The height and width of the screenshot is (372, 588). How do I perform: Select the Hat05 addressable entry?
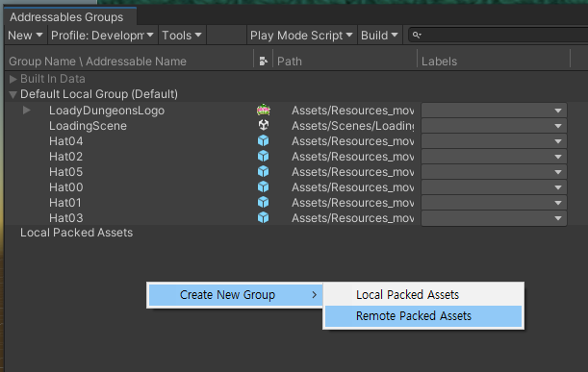coord(66,172)
